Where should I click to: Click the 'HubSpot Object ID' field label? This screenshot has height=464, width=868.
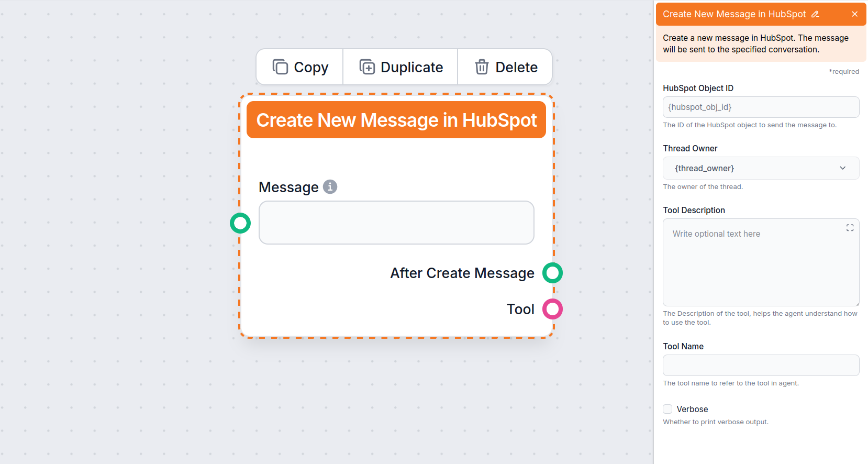pyautogui.click(x=698, y=88)
